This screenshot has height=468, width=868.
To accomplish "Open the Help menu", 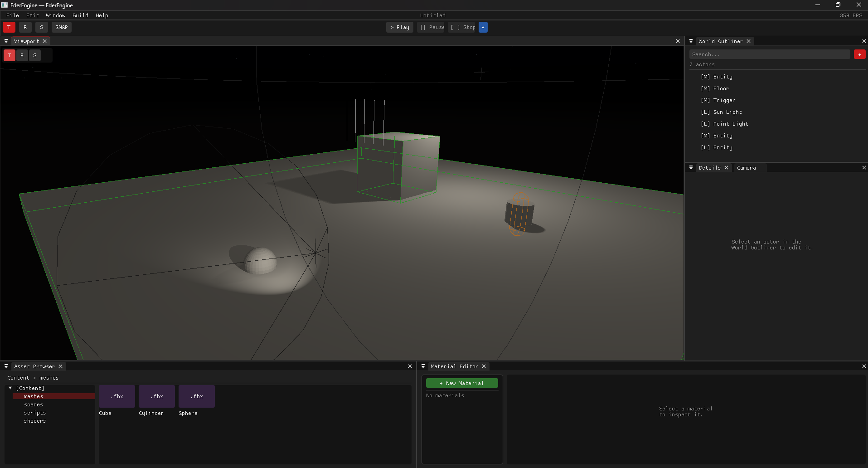I will coord(102,15).
